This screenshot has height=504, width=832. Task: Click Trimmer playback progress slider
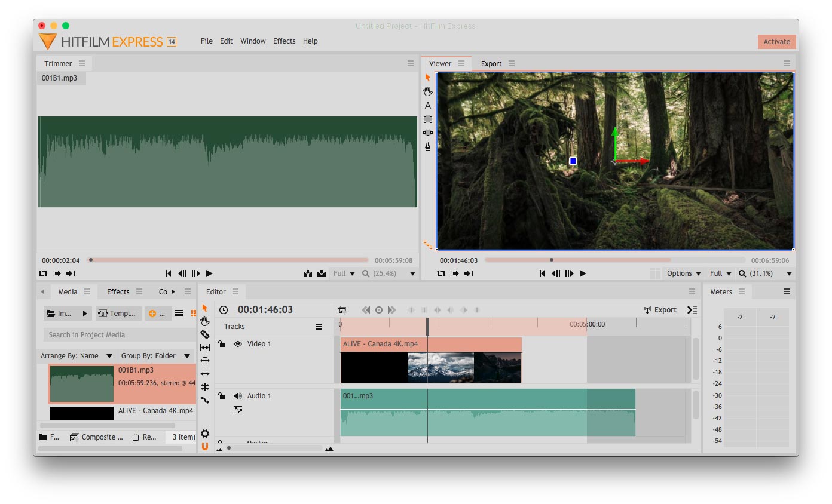pos(228,260)
